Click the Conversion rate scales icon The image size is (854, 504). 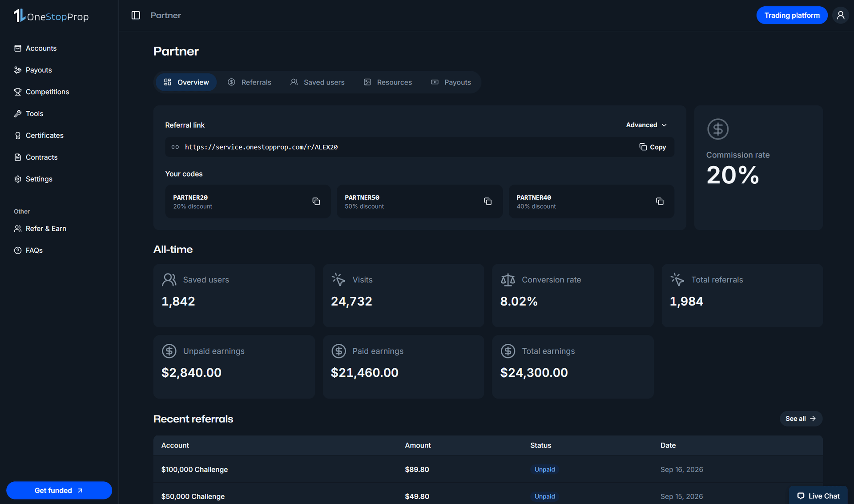pos(508,280)
